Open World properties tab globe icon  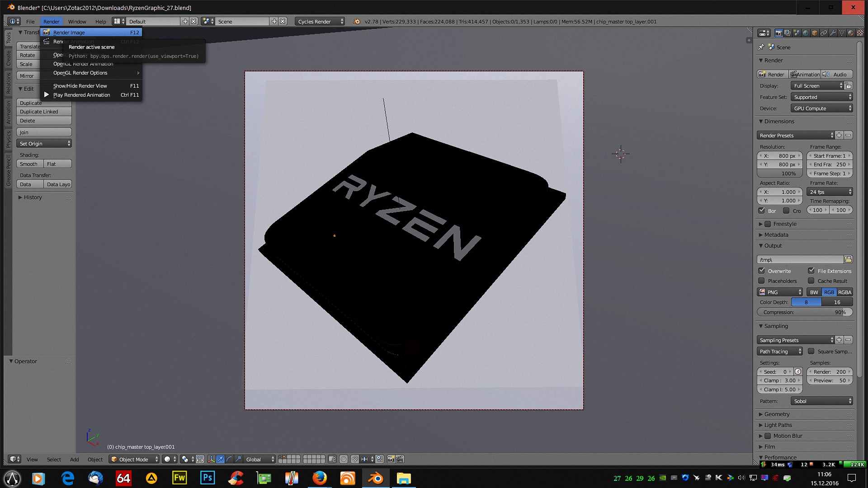tap(806, 33)
